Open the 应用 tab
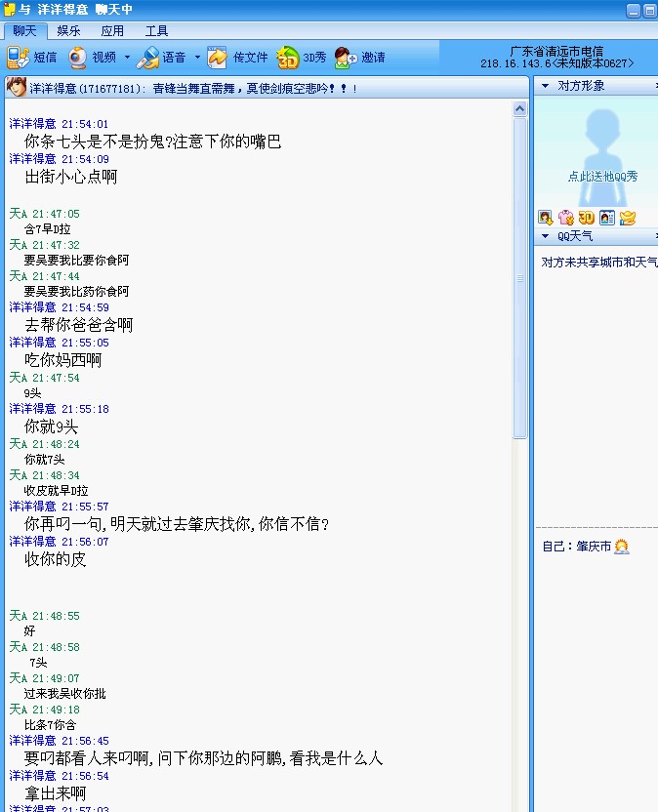This screenshot has height=812, width=658. (112, 31)
